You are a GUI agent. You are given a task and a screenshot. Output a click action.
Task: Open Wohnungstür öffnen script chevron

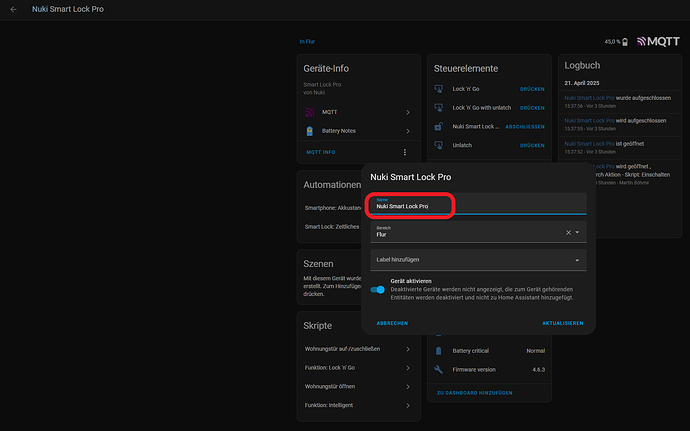[x=408, y=387]
